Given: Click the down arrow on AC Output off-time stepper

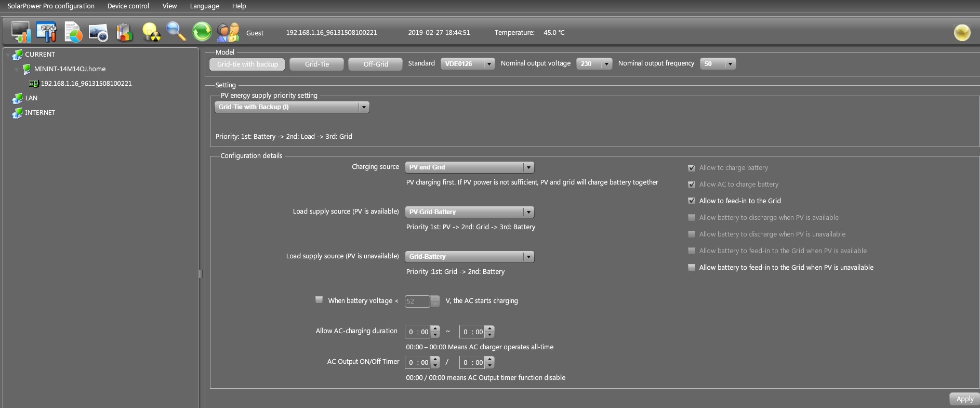Looking at the screenshot, I should pos(490,366).
